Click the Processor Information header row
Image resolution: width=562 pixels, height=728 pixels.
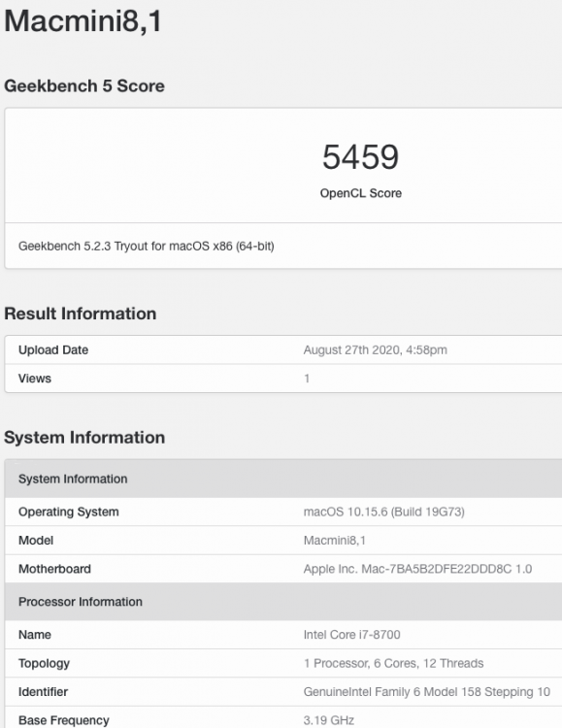tap(283, 602)
